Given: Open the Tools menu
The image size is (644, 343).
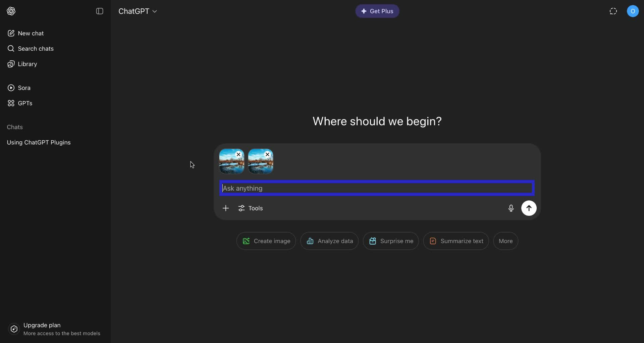Looking at the screenshot, I should point(251,208).
